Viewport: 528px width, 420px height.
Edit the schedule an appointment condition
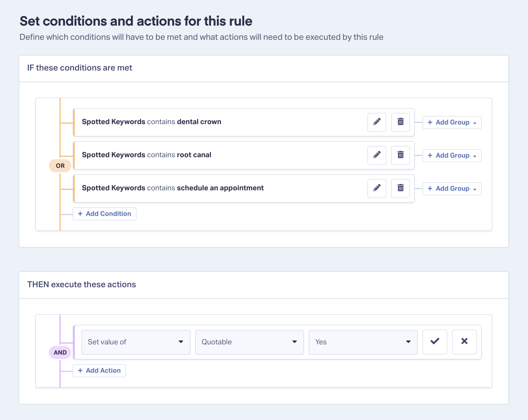click(x=377, y=188)
